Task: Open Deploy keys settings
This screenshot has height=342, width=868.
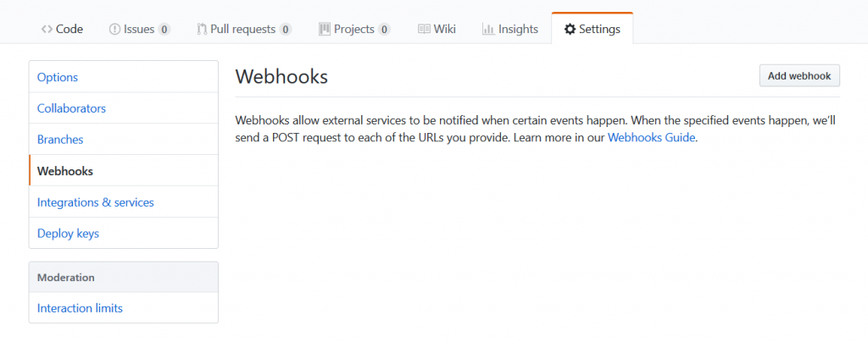Action: pos(124,233)
